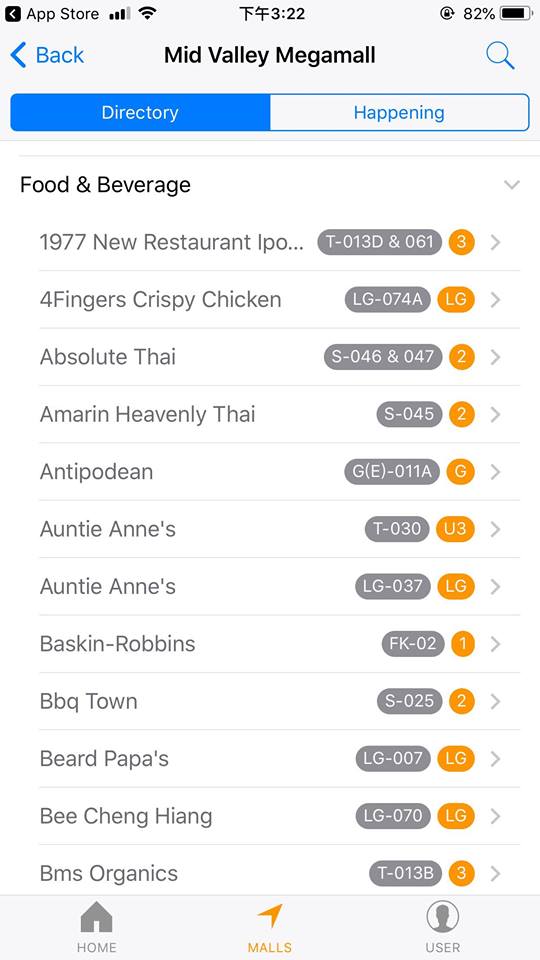Open Absolute Thai store entry
This screenshot has height=960, width=540.
280,357
